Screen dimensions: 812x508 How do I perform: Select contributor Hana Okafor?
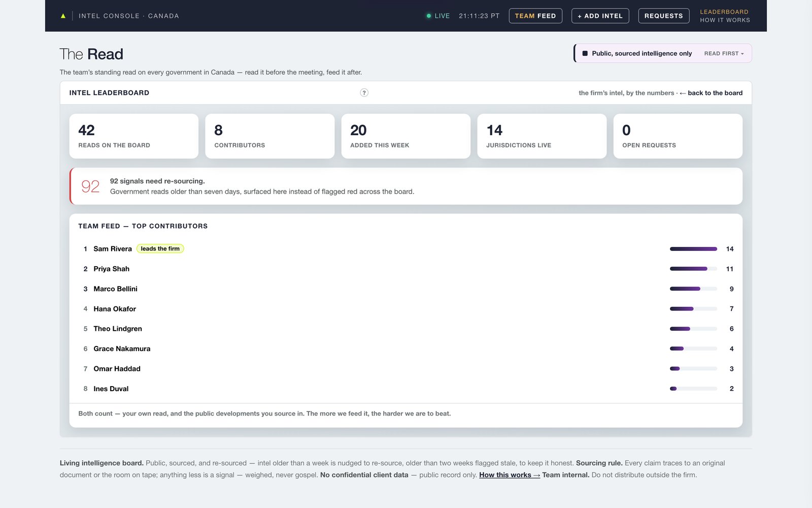pyautogui.click(x=115, y=309)
